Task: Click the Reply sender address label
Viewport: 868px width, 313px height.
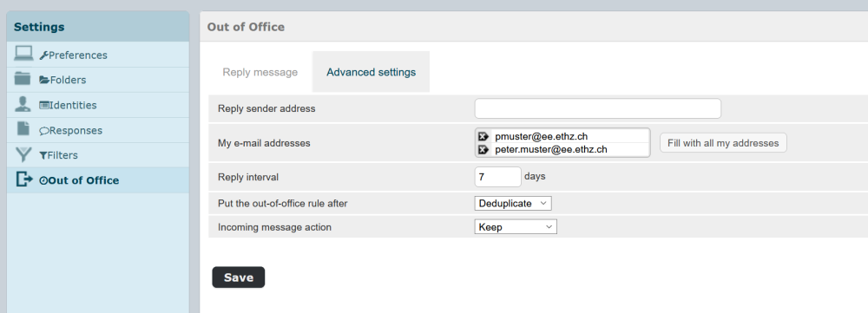Action: click(266, 108)
